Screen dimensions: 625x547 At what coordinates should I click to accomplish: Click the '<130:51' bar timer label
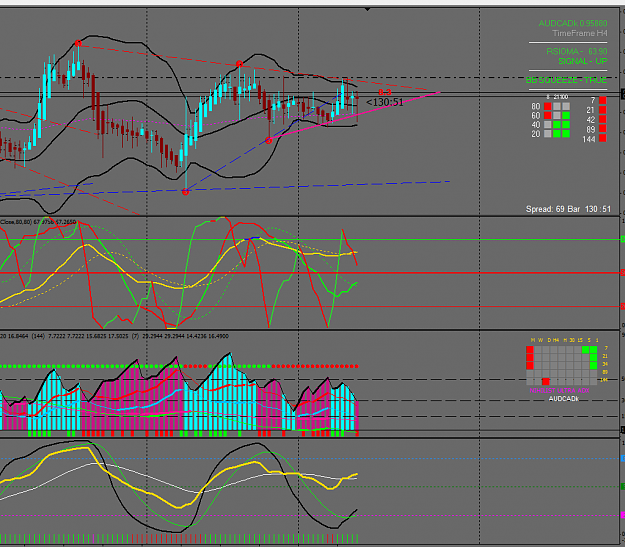coord(385,102)
